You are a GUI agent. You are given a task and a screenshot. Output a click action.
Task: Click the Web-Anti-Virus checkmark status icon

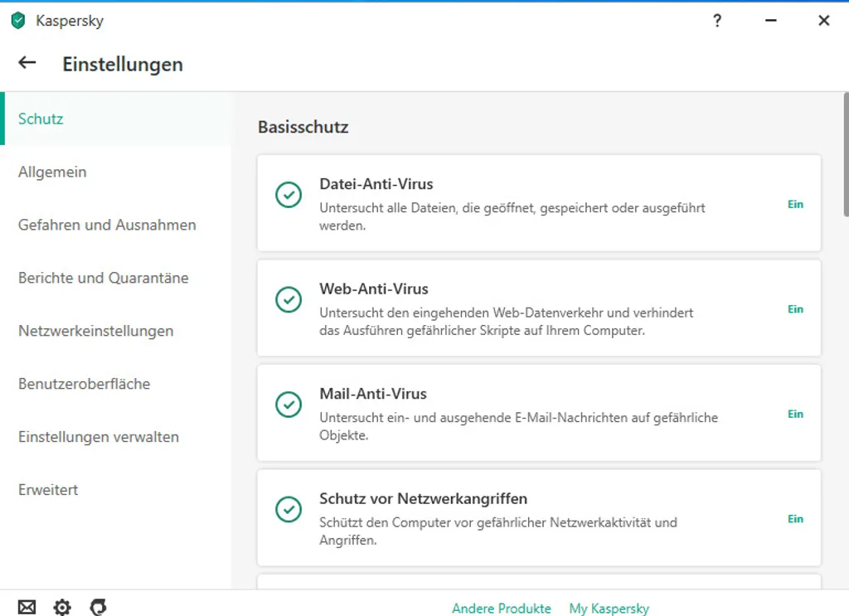[289, 300]
